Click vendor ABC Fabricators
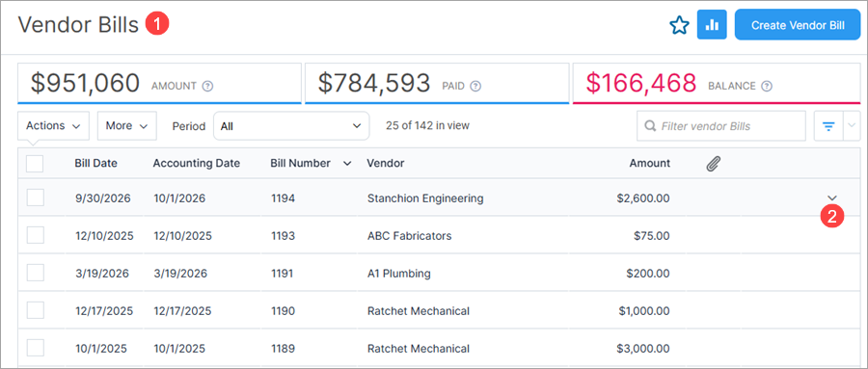The image size is (868, 369). tap(409, 236)
